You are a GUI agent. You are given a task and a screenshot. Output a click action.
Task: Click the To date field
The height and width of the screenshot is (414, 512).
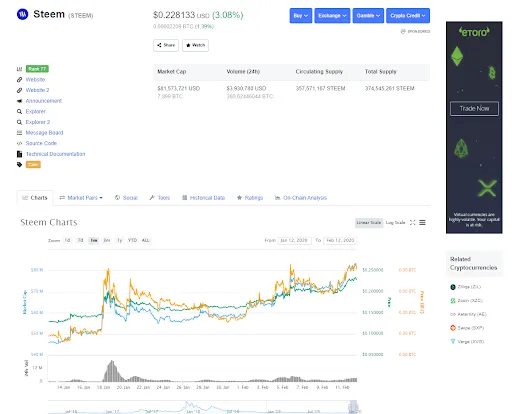pyautogui.click(x=340, y=240)
